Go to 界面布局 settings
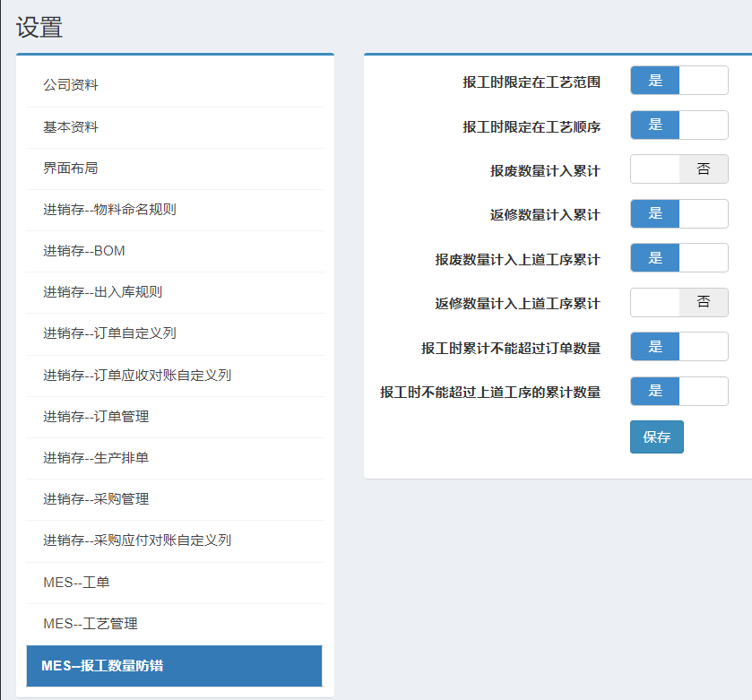 tap(71, 169)
